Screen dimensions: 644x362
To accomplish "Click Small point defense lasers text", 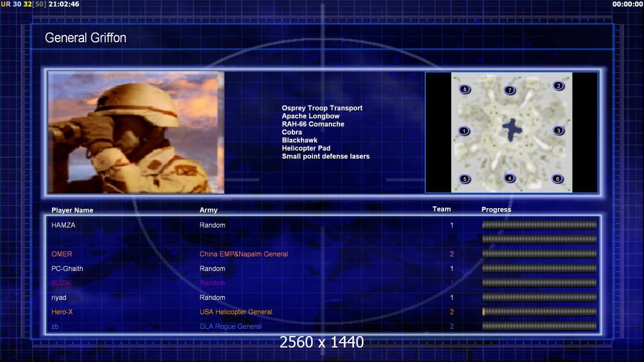I will 326,156.
